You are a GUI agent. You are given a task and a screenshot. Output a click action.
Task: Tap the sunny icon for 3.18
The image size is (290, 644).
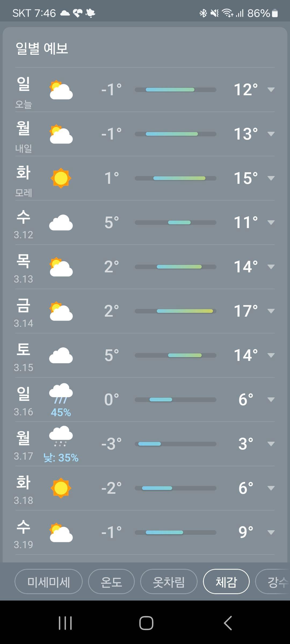point(61,488)
